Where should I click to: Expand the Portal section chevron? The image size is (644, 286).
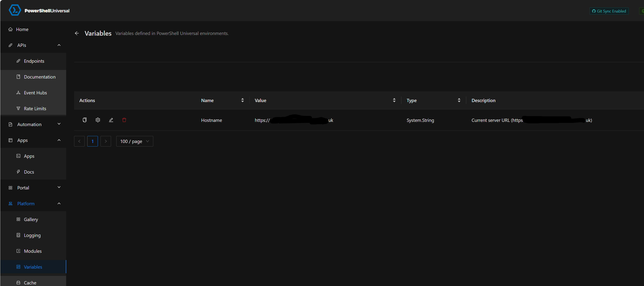(59, 187)
